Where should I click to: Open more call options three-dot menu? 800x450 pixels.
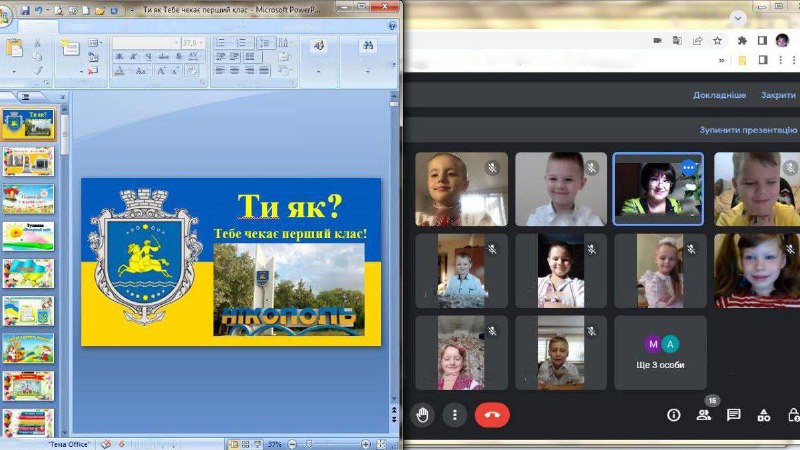coord(456,415)
